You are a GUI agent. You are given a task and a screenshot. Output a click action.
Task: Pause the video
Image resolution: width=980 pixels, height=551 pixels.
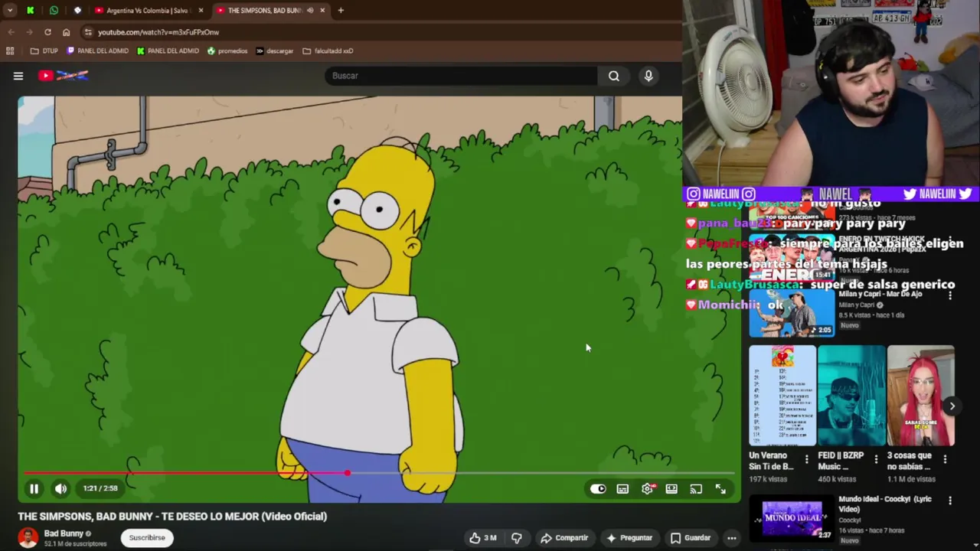point(34,488)
